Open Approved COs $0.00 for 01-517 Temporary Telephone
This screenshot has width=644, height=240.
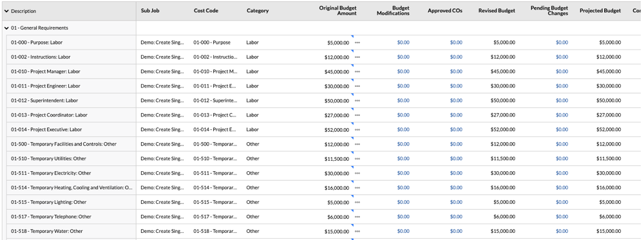tap(456, 217)
